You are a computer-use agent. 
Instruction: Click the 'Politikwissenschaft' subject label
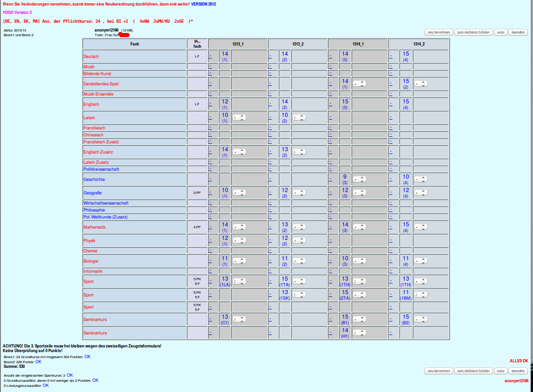[x=101, y=169]
